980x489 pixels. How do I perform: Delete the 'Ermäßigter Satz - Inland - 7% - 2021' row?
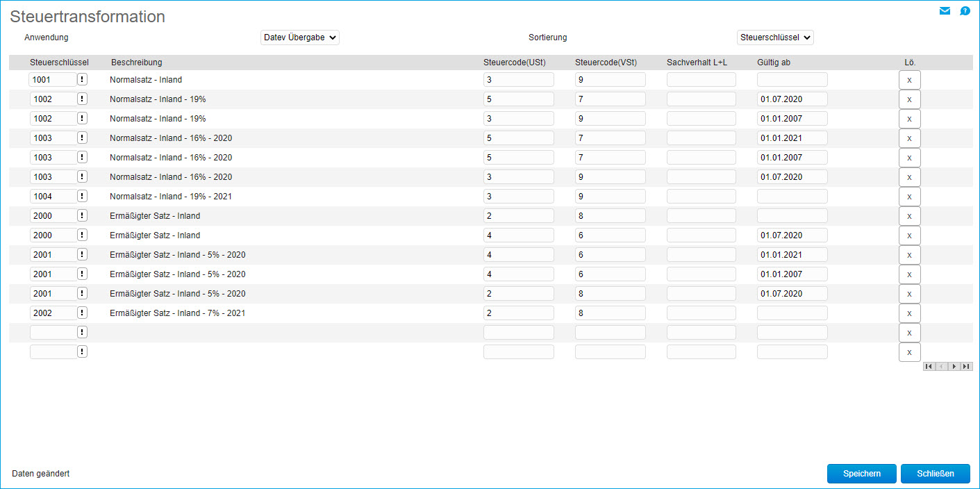[x=909, y=313]
